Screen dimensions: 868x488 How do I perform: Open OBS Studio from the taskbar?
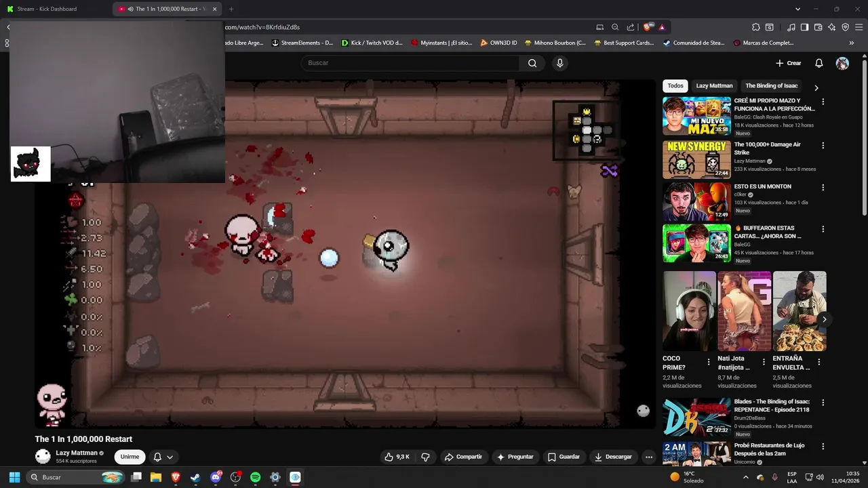click(x=235, y=477)
